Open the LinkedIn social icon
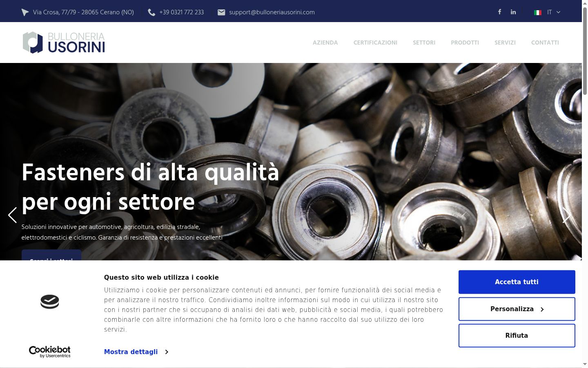Image resolution: width=588 pixels, height=368 pixels. click(x=513, y=12)
